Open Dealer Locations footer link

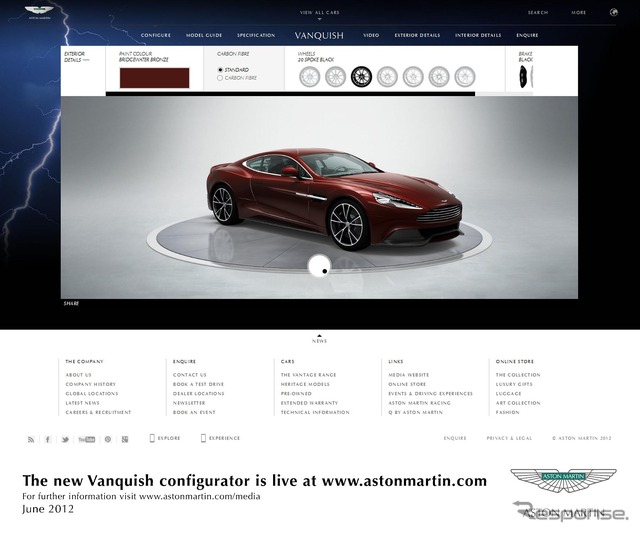(198, 393)
